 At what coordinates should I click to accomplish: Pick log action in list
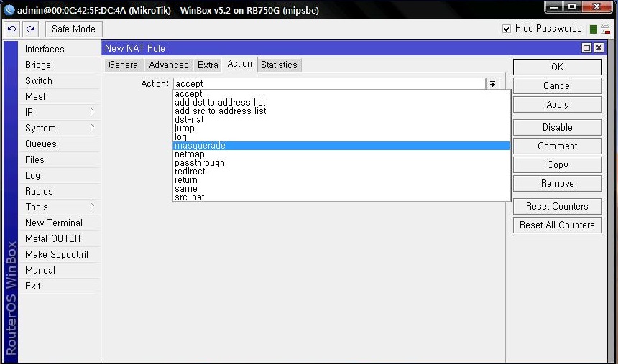tap(342, 136)
